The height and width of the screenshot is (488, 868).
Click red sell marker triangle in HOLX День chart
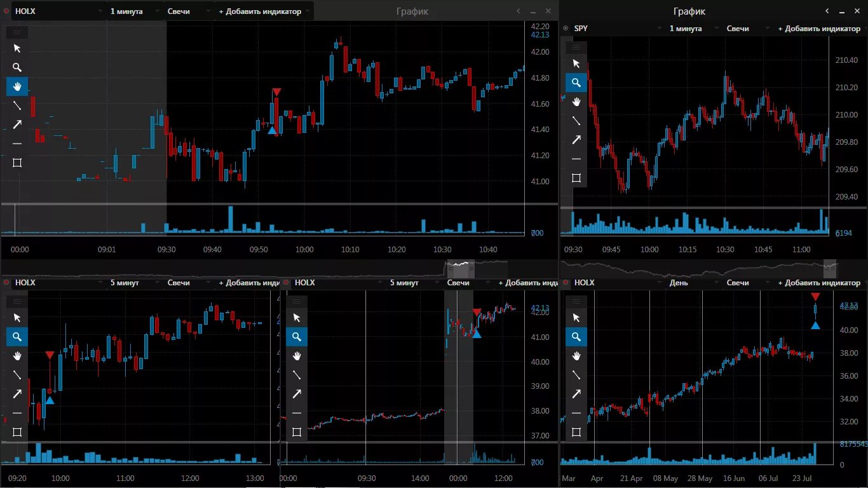pos(815,297)
